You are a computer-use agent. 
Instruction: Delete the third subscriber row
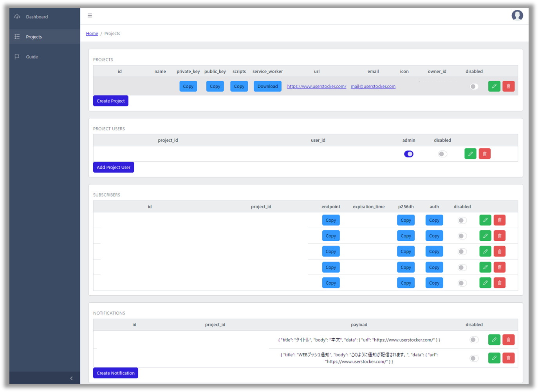(499, 251)
